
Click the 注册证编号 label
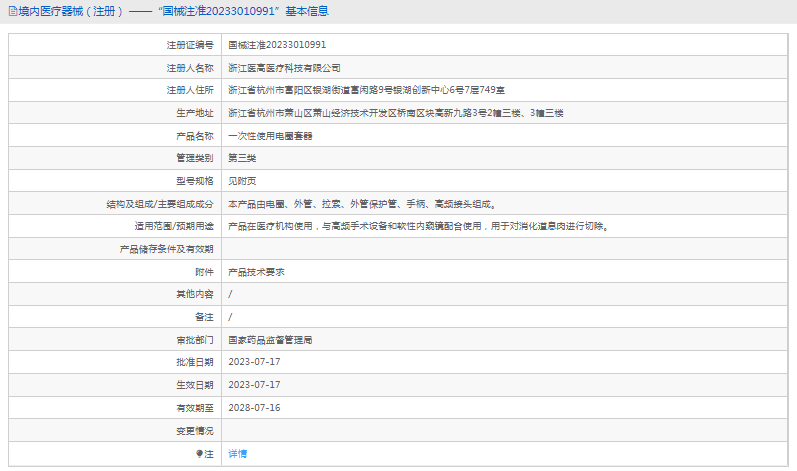tap(190, 45)
